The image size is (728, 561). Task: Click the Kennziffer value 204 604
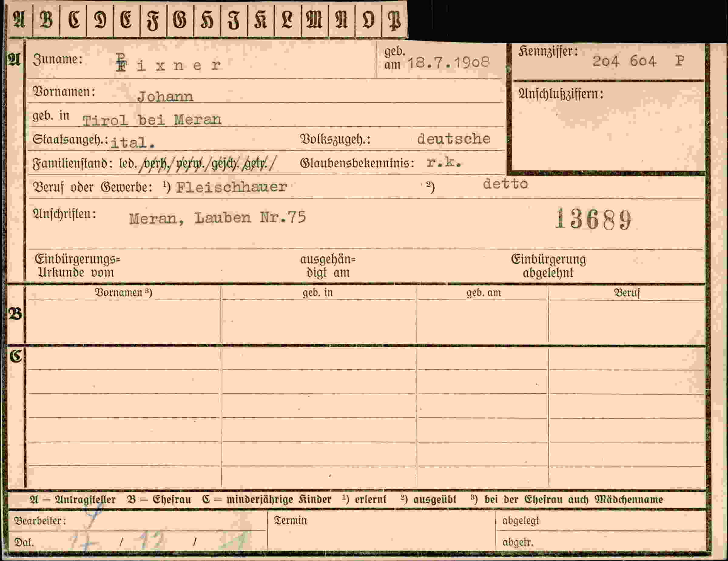(624, 61)
